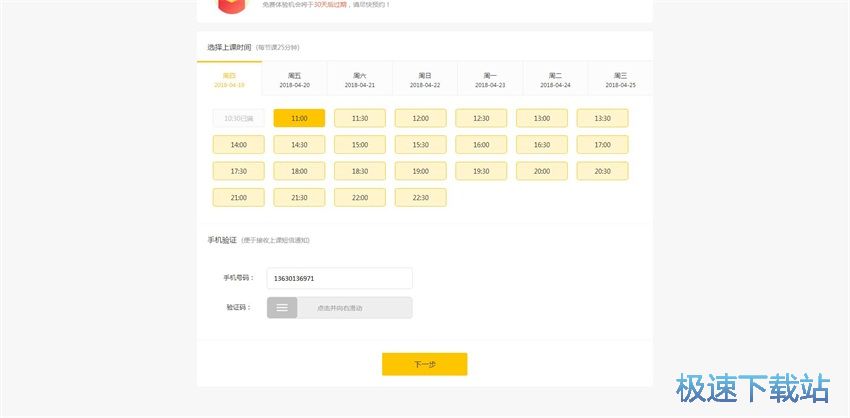This screenshot has height=418, width=850.
Task: Pick the 22:00 time slot
Action: 360,198
